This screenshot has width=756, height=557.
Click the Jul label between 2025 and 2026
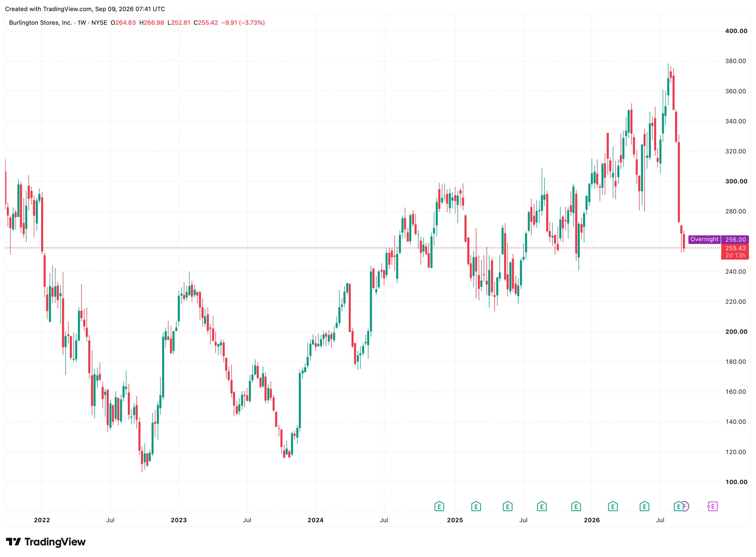click(x=523, y=520)
